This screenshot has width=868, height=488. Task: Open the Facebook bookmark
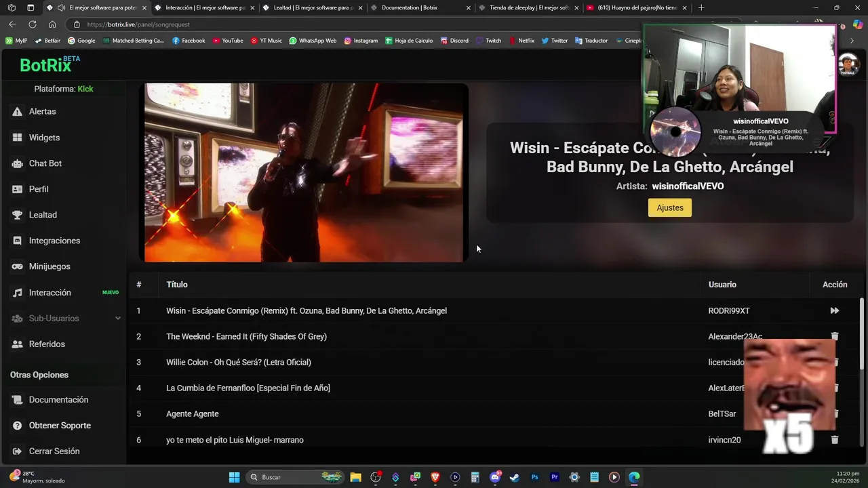[189, 41]
